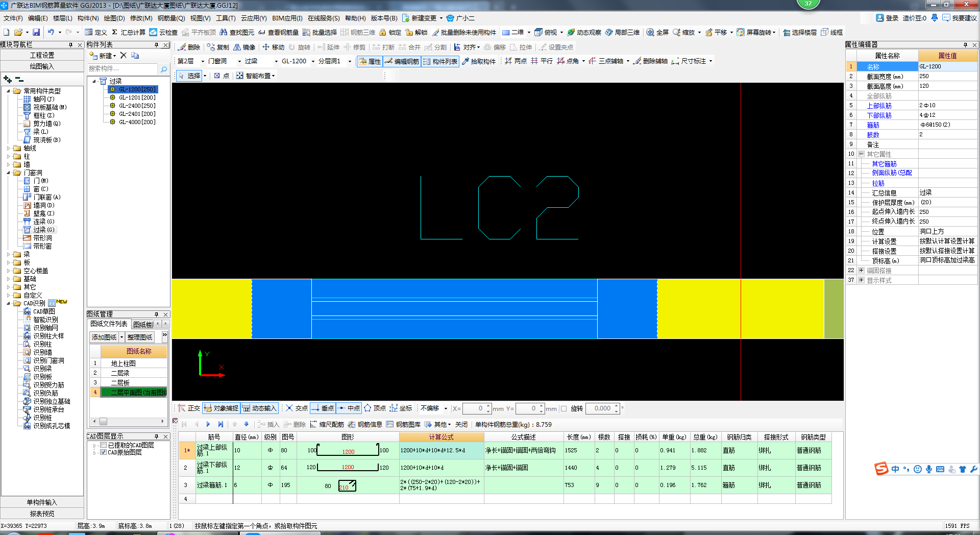Toggle 对象捕捉 object snap
The image size is (980, 535).
[x=221, y=408]
